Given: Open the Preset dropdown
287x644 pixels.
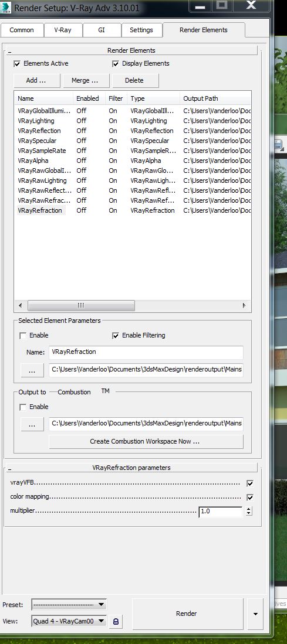Looking at the screenshot, I should tap(69, 605).
